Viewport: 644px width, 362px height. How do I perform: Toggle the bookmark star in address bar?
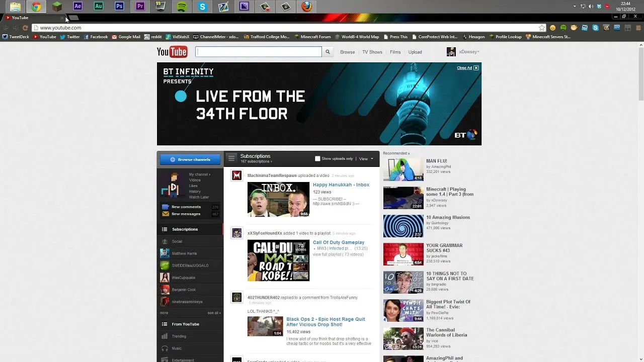tap(541, 28)
